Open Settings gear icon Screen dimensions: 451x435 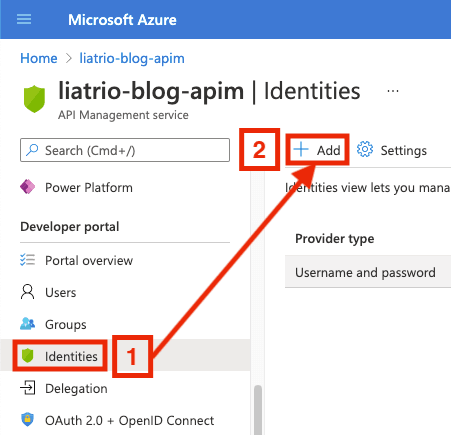(365, 149)
